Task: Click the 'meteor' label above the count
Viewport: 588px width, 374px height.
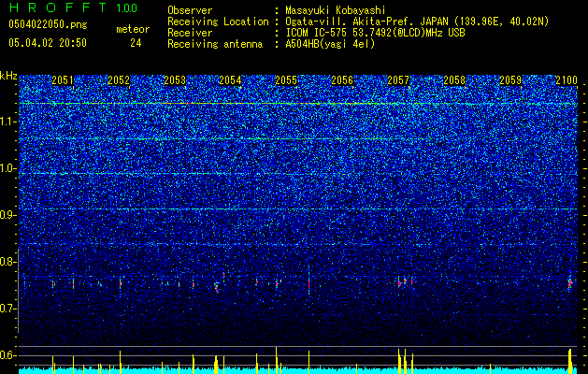Action: [133, 29]
